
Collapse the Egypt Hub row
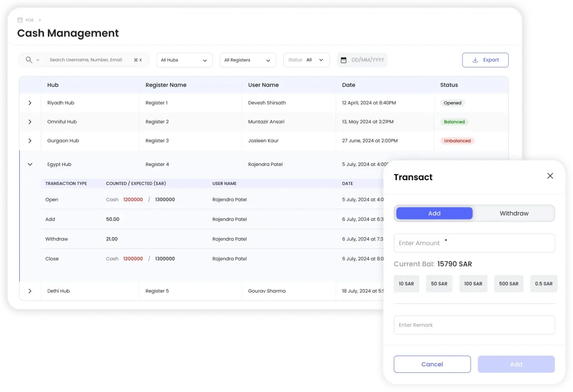30,164
